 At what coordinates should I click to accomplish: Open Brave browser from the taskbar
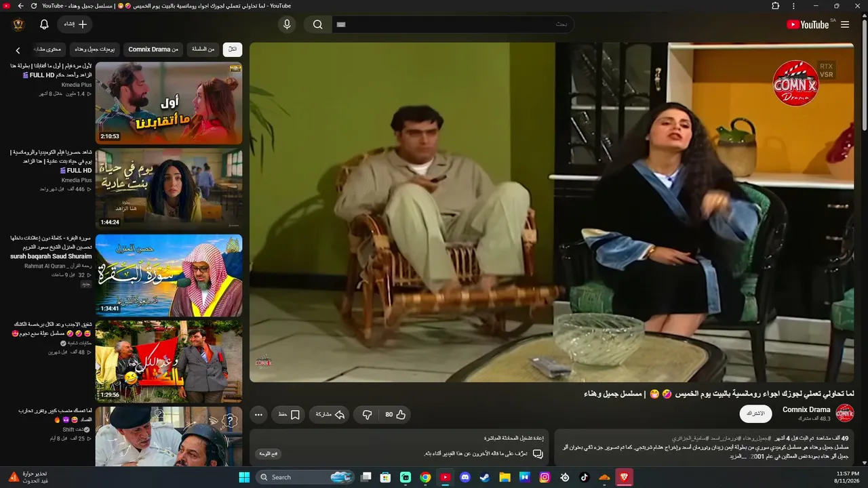click(624, 477)
